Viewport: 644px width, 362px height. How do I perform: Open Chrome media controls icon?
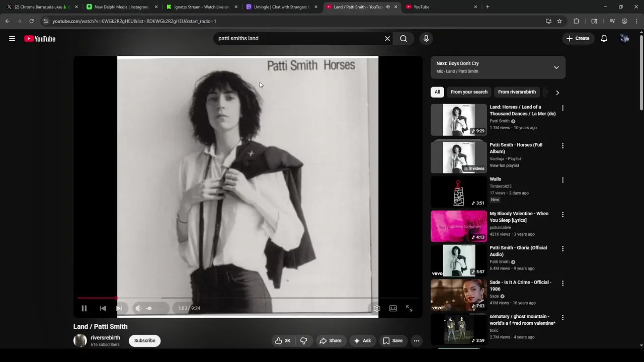tap(612, 21)
